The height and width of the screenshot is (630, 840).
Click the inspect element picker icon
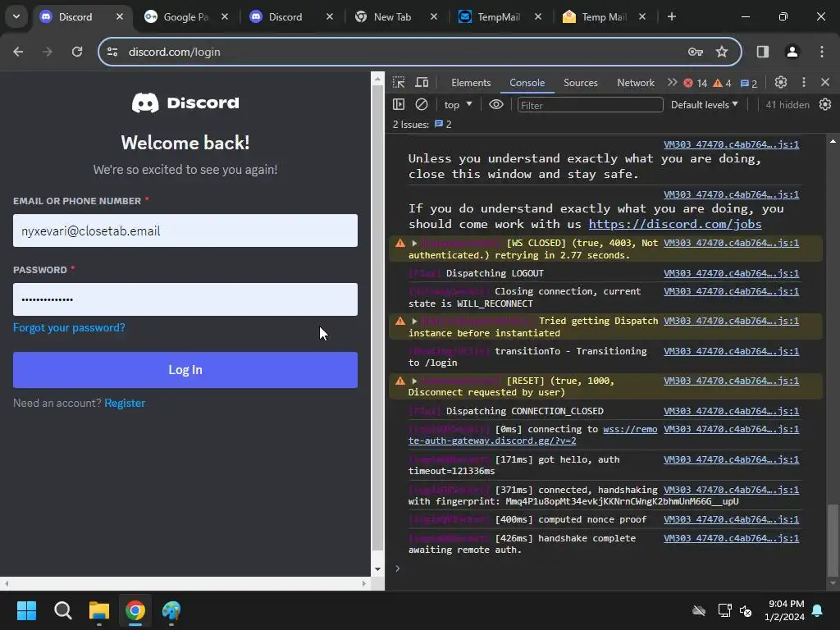coord(399,83)
